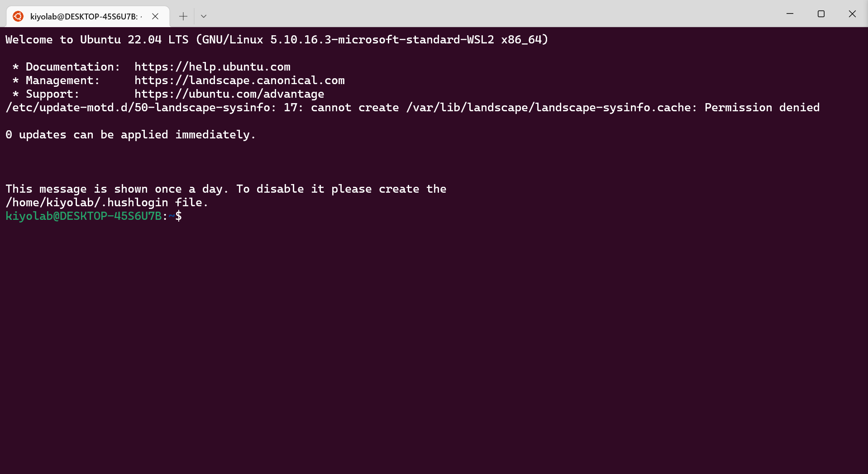Screen dimensions: 868x474
Task: Minimize the terminal window
Action: [x=790, y=14]
